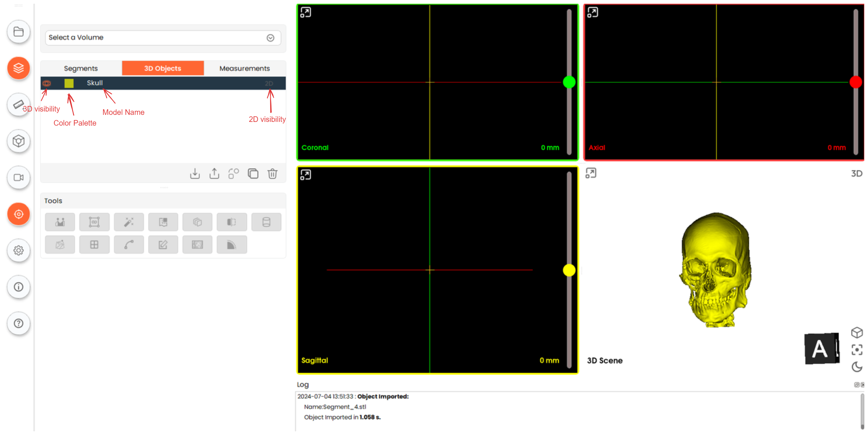Toggle 2D visibility of Skull model
Viewport: 868px width, 435px height.
[269, 83]
